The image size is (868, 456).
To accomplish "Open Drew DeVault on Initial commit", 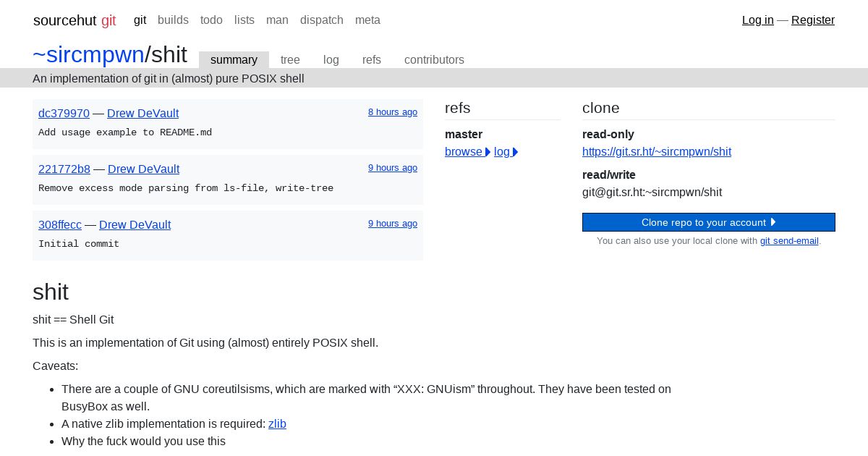I will click(x=135, y=225).
